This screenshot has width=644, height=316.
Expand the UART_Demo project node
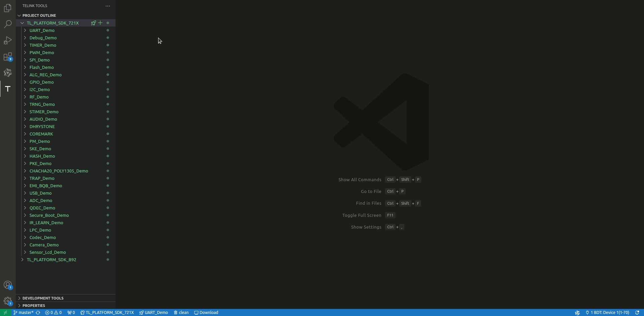pos(25,30)
